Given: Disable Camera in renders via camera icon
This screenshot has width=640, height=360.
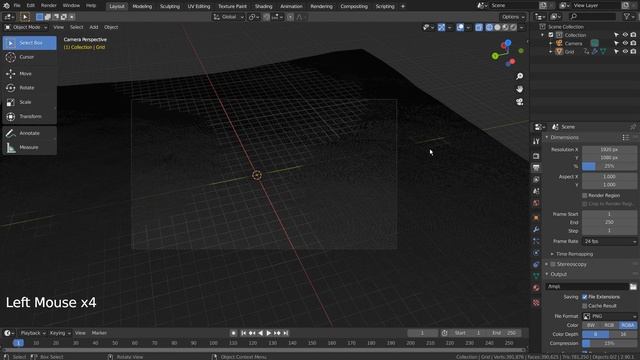Looking at the screenshot, I should [x=633, y=43].
